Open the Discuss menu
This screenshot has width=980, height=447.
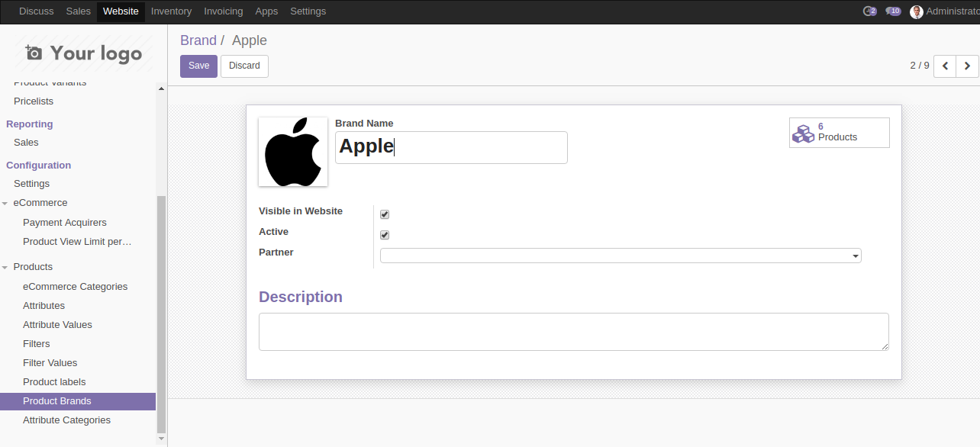point(37,11)
